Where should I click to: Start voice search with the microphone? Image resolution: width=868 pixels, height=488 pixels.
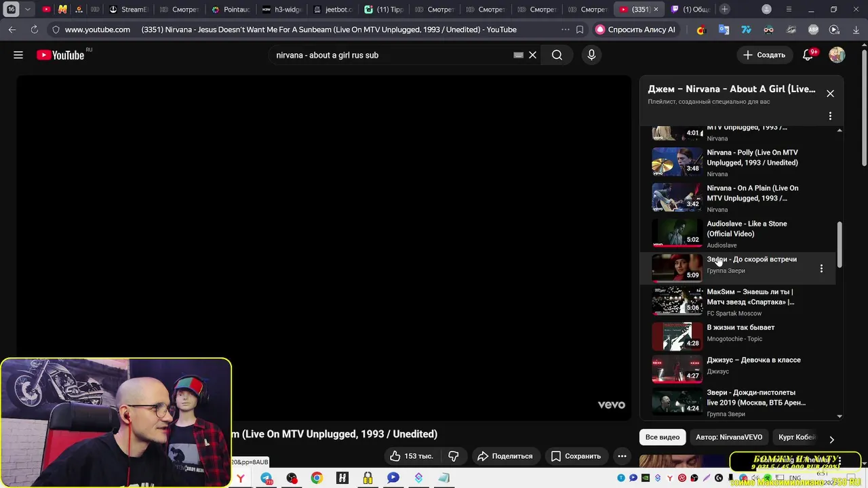coord(591,55)
